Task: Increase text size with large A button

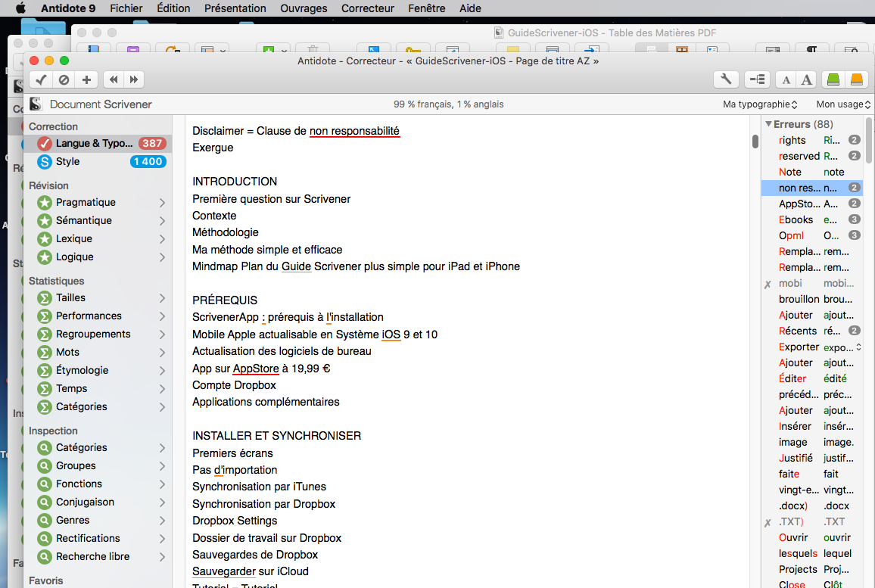Action: (x=807, y=79)
